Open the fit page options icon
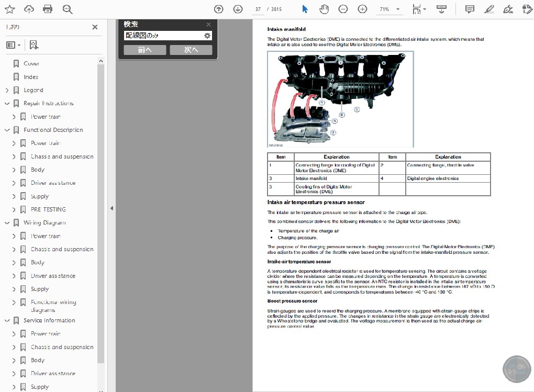The image size is (534, 392). (x=418, y=9)
